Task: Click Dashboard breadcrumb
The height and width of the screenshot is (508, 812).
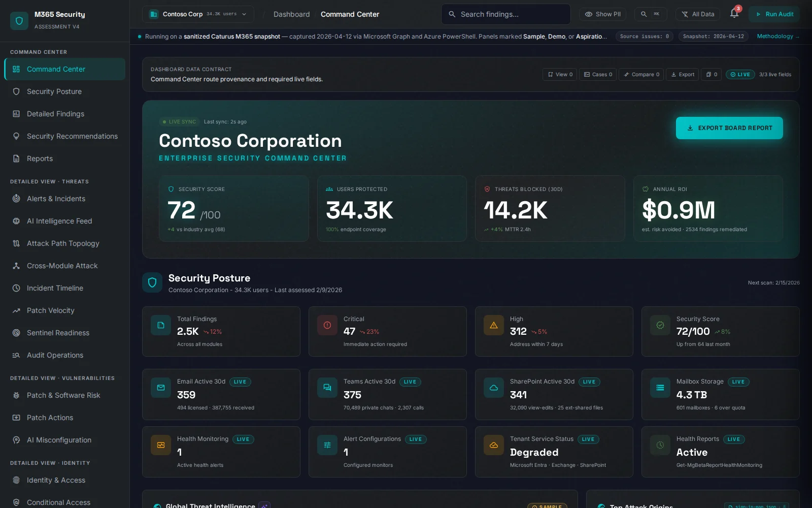Action: [x=291, y=14]
